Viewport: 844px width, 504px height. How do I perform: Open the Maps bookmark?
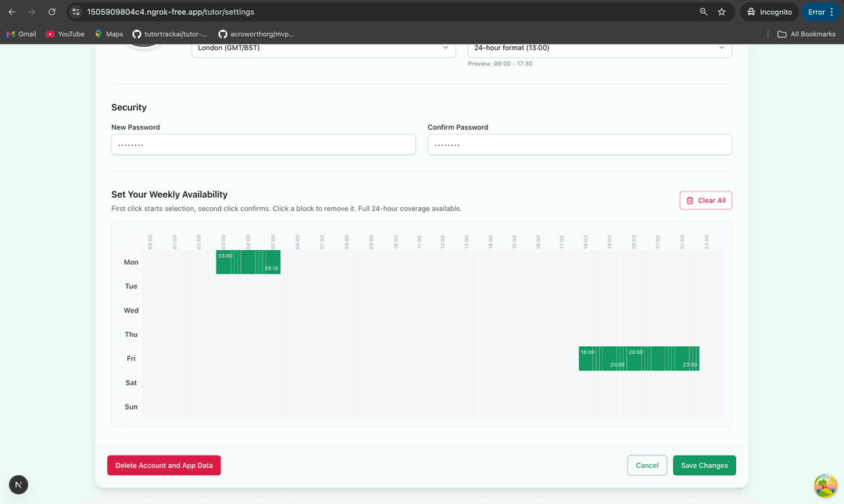(109, 34)
